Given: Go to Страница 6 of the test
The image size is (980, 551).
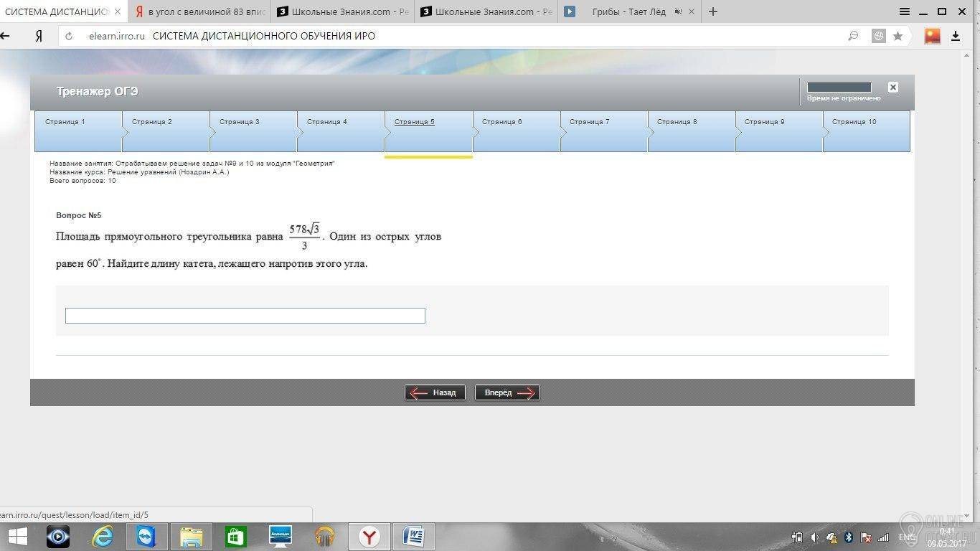Looking at the screenshot, I should point(517,131).
